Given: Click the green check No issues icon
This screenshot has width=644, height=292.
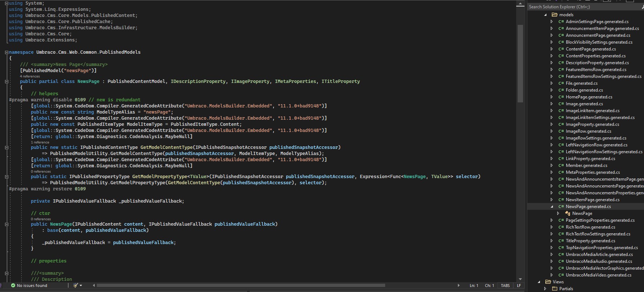Looking at the screenshot, I should (x=13, y=286).
